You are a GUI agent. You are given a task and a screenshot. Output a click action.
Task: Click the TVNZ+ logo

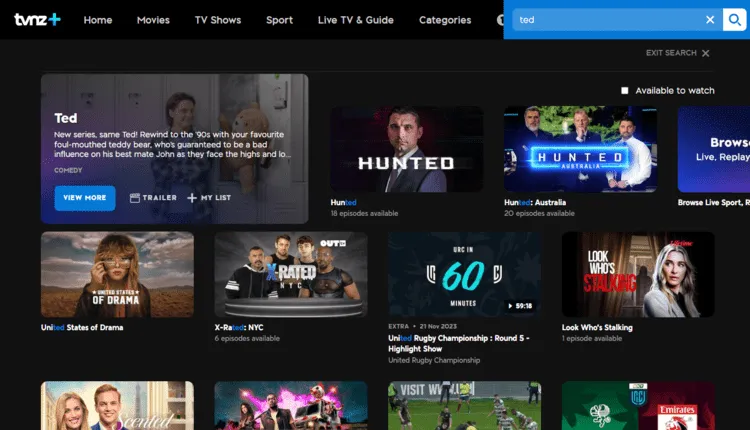[35, 20]
